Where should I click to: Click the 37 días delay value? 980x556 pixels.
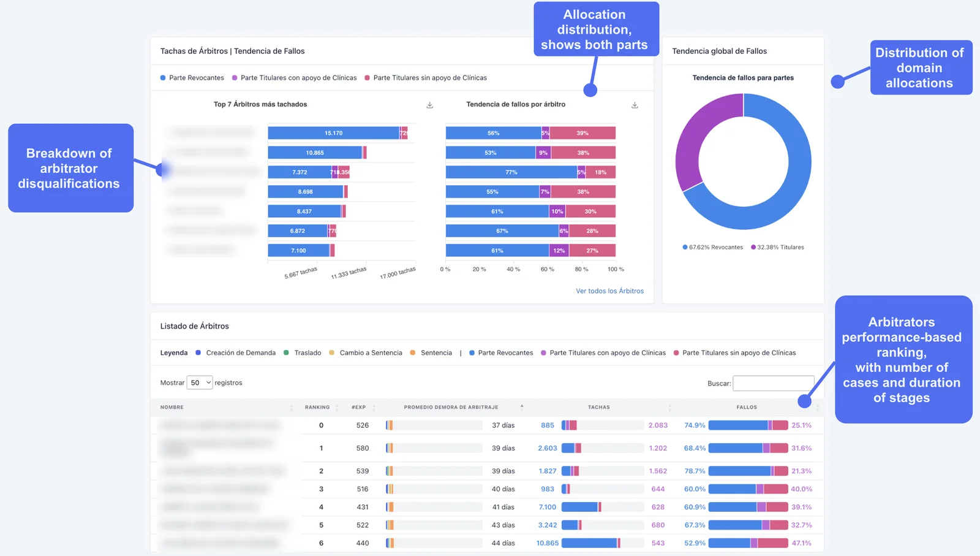click(x=503, y=425)
